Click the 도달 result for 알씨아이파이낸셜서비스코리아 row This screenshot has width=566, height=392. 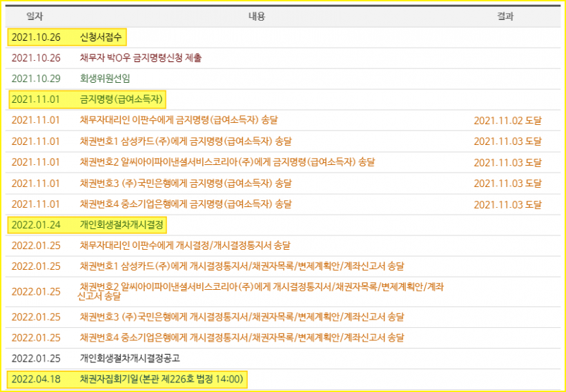pyautogui.click(x=508, y=162)
